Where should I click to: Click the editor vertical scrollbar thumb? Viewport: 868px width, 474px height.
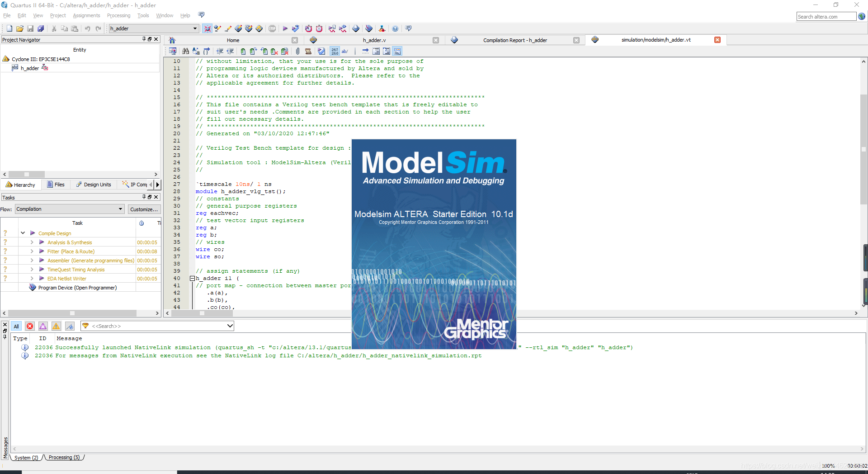click(x=863, y=149)
